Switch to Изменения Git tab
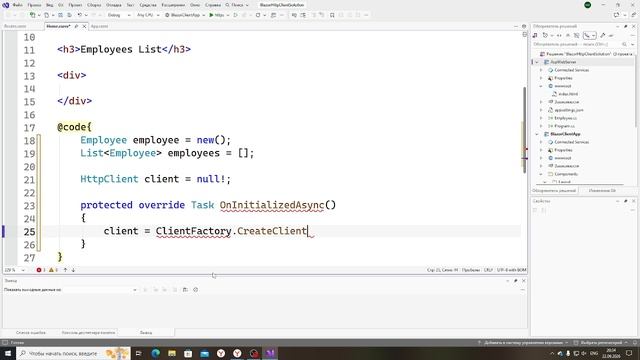The image size is (640, 360). (x=602, y=191)
